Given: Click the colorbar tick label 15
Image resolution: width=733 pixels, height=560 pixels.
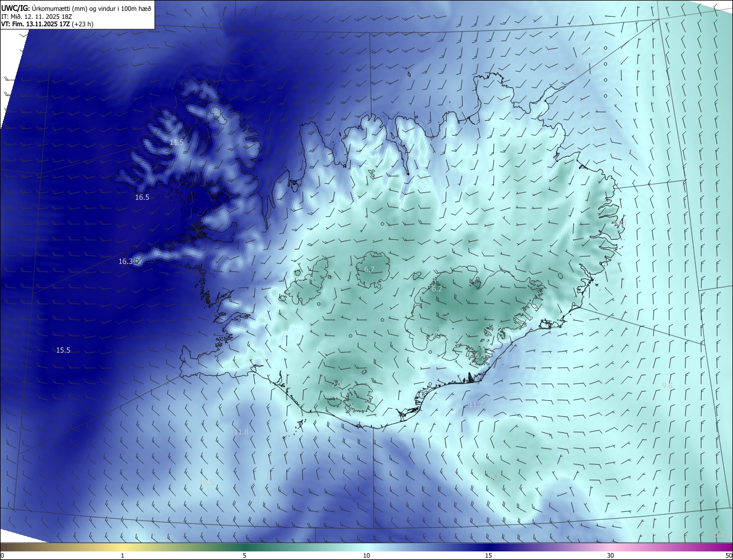Looking at the screenshot, I should point(488,555).
